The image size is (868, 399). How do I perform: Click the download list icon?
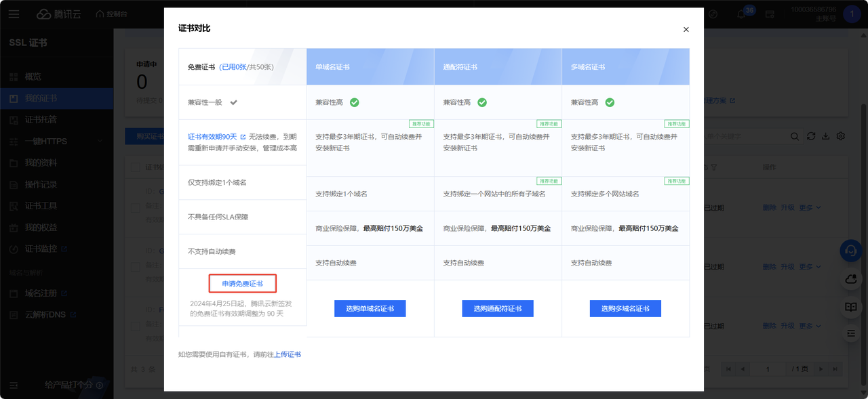pos(825,136)
